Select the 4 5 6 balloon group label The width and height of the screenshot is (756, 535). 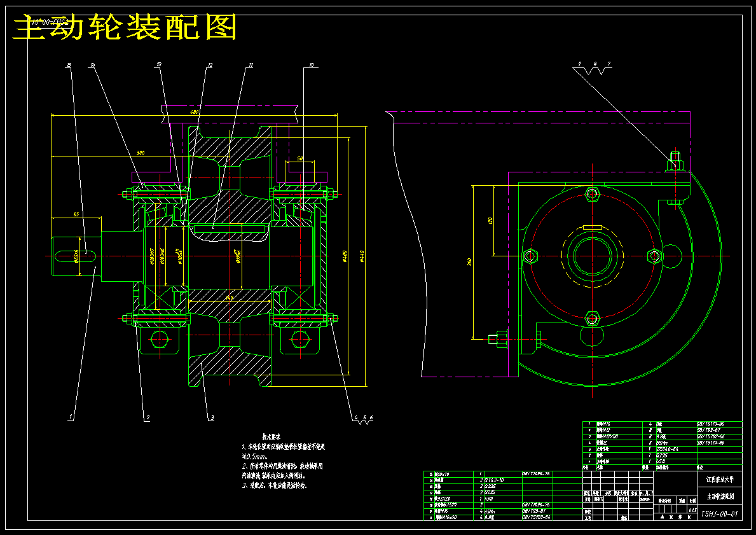[x=363, y=417]
